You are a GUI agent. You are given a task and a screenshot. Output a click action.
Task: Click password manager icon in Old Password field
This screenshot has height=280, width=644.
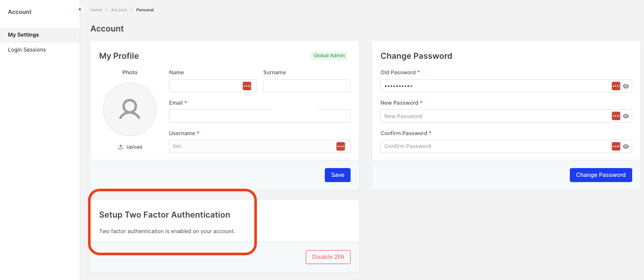(616, 86)
